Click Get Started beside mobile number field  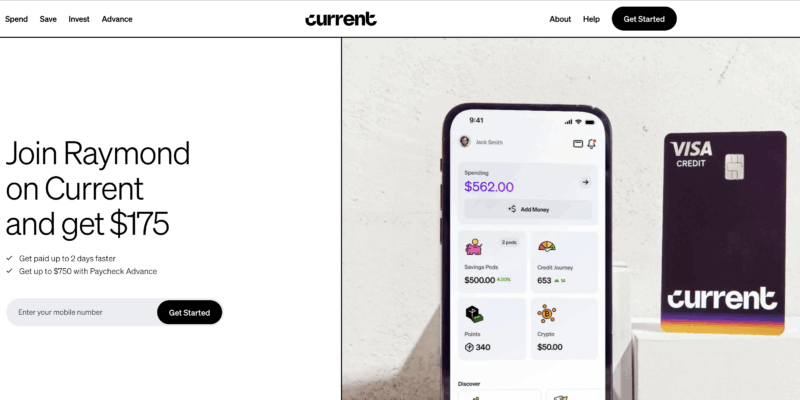click(x=189, y=312)
